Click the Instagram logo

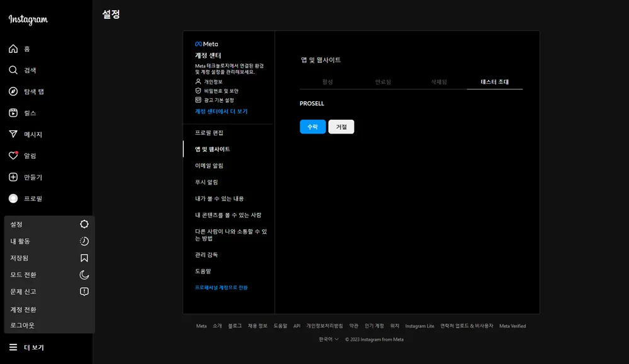pos(28,20)
